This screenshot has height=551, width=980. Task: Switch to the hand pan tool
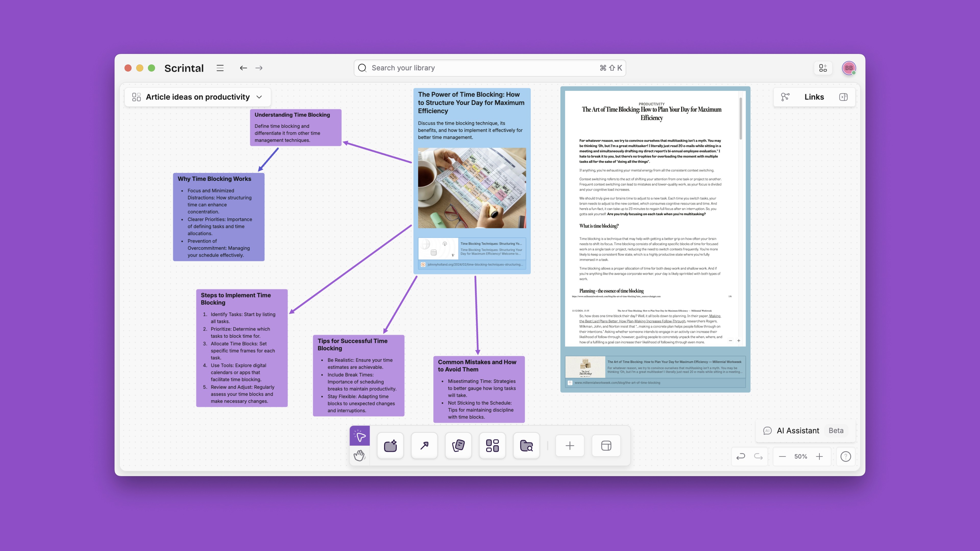click(x=360, y=455)
